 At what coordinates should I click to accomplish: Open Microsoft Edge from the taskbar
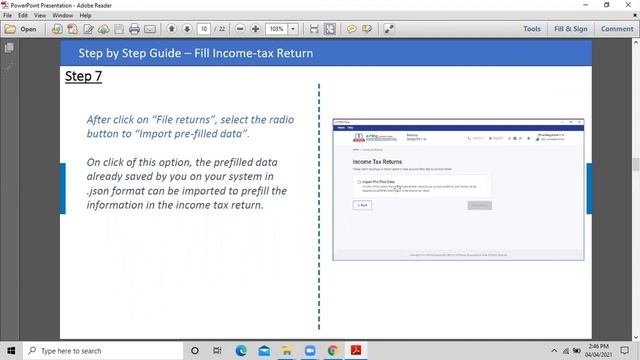click(x=241, y=351)
